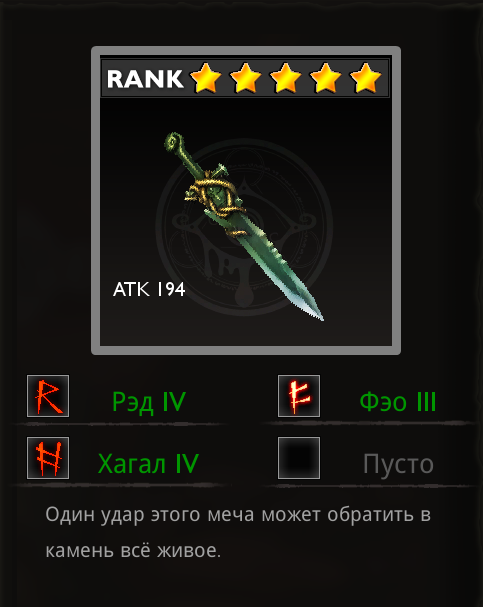The image size is (483, 607).
Task: Select the Фэо III rune label
Action: pyautogui.click(x=398, y=402)
